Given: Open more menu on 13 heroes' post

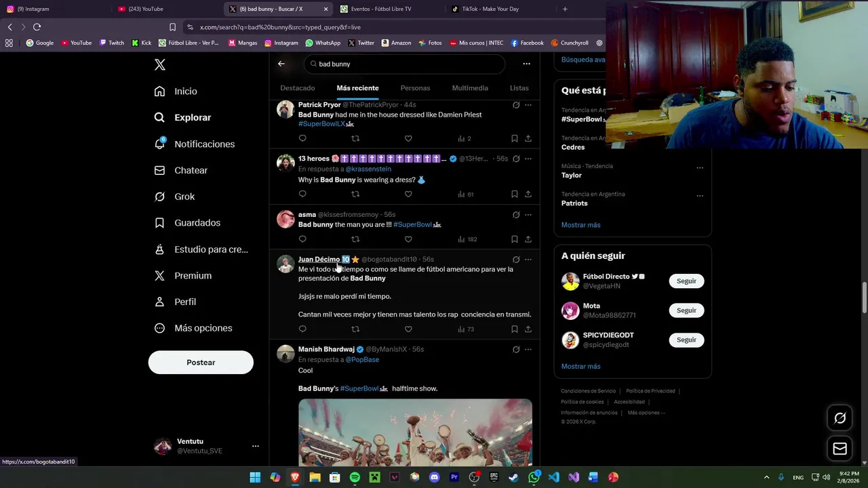Looking at the screenshot, I should pyautogui.click(x=528, y=159).
